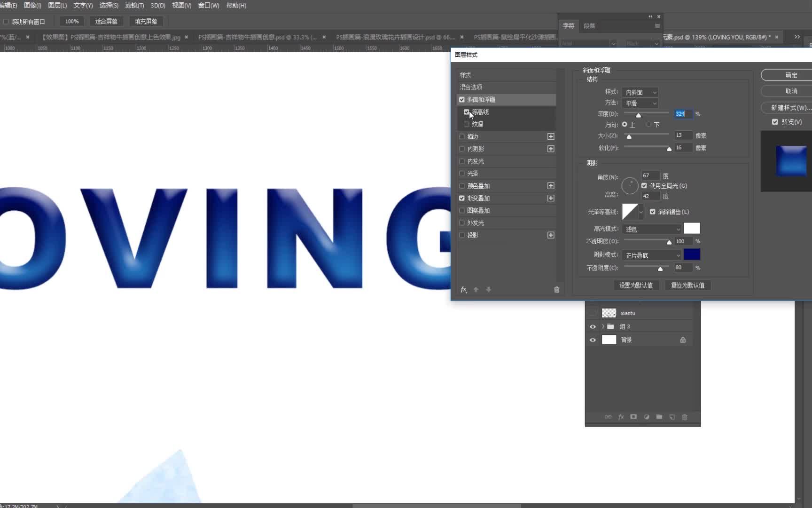
Task: Click the link layers icon in Layers panel
Action: coord(608,417)
